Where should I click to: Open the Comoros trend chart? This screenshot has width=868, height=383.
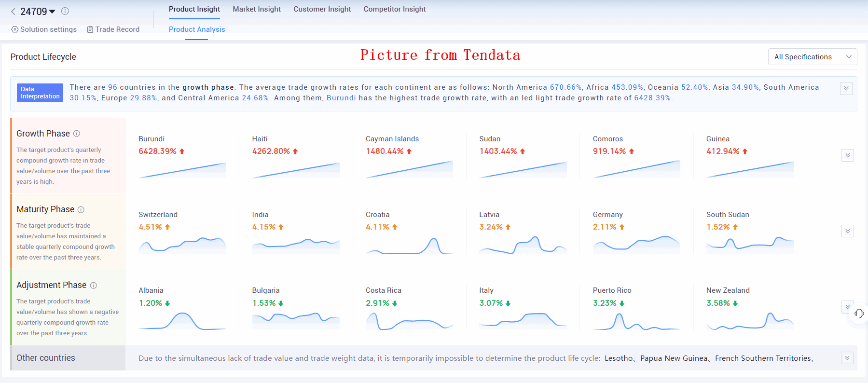636,169
